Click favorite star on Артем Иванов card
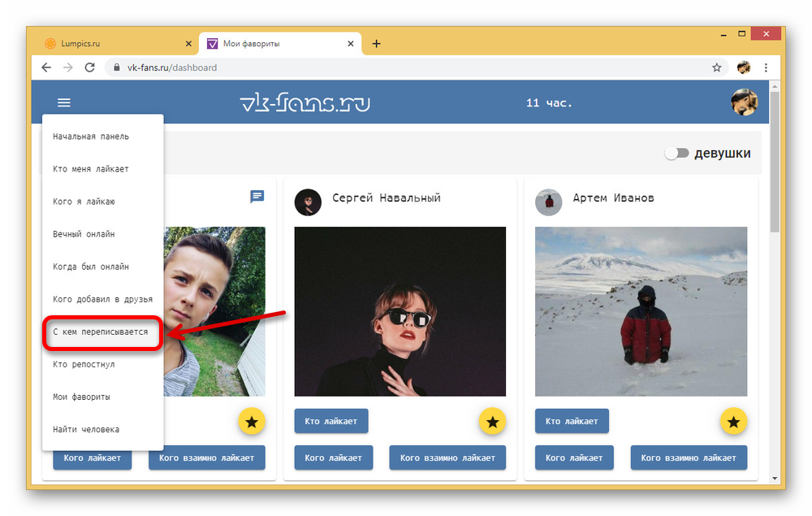This screenshot has height=516, width=812. click(x=733, y=423)
